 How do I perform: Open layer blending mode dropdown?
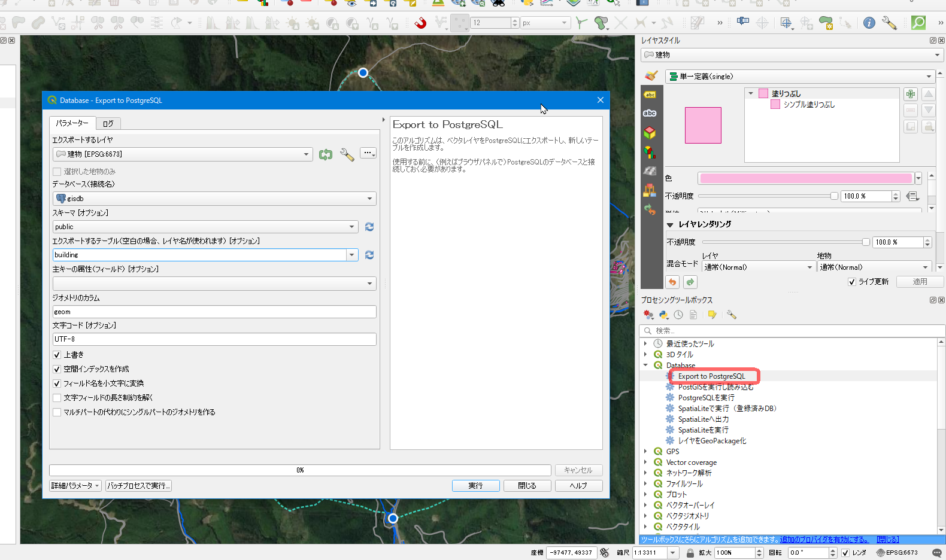(759, 267)
